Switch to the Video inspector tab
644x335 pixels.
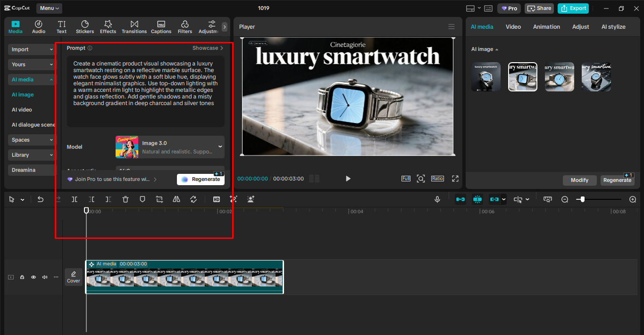(x=513, y=27)
